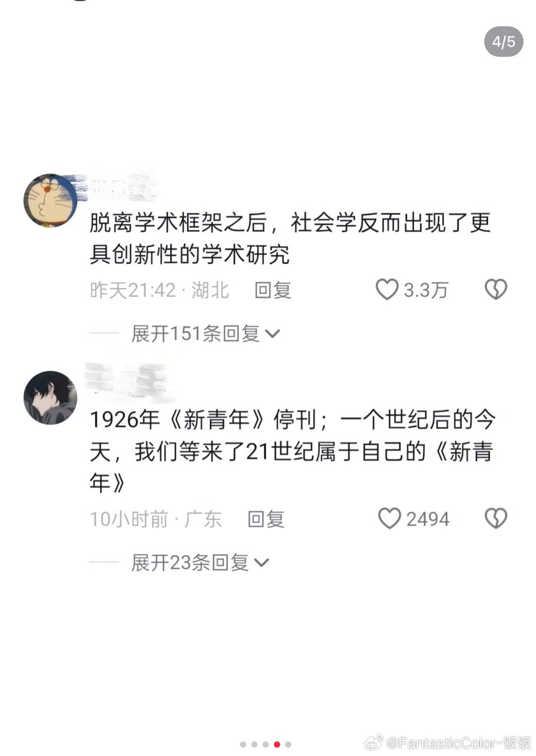Image resolution: width=536 pixels, height=756 pixels.
Task: Expand the 151 replies thread
Action: pos(205,334)
